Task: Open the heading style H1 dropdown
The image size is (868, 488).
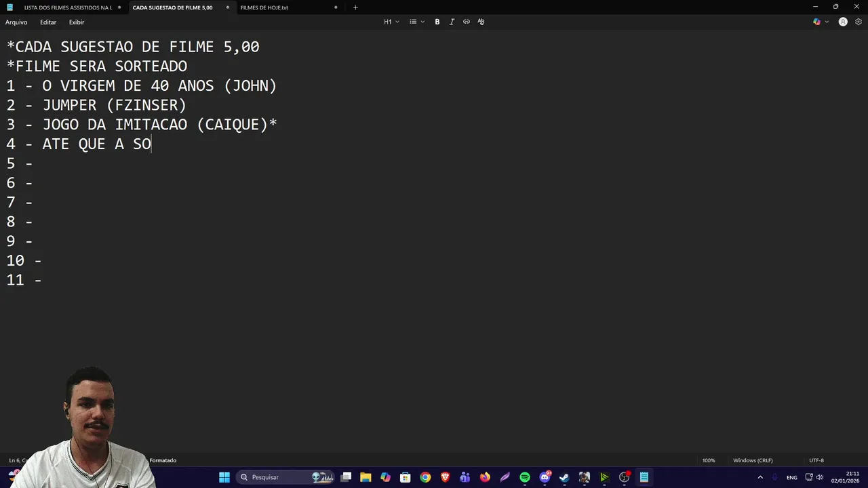Action: pyautogui.click(x=391, y=22)
